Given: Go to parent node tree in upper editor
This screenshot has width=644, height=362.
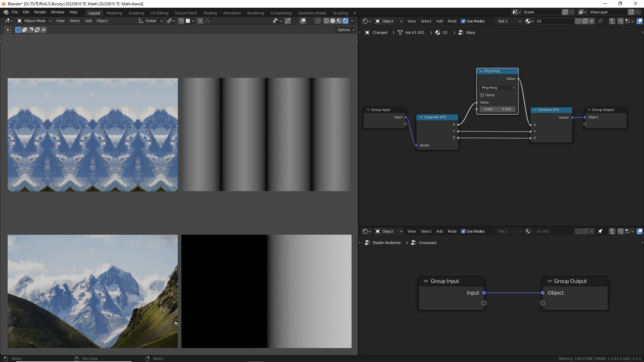Looking at the screenshot, I should tap(612, 21).
